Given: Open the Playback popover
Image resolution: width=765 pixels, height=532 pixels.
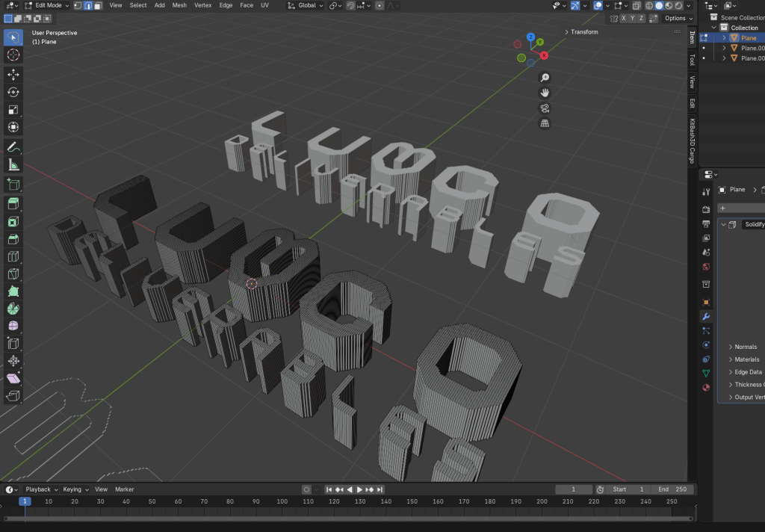Looking at the screenshot, I should point(40,489).
